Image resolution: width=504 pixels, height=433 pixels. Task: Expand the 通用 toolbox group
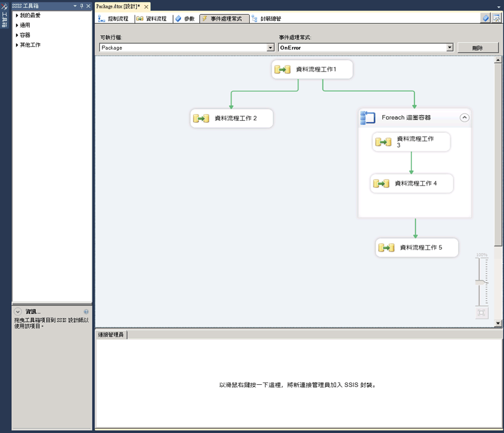coord(16,26)
